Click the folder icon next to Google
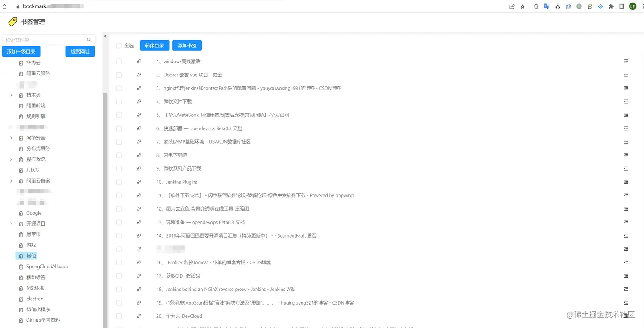Image resolution: width=644 pixels, height=328 pixels. pos(21,213)
